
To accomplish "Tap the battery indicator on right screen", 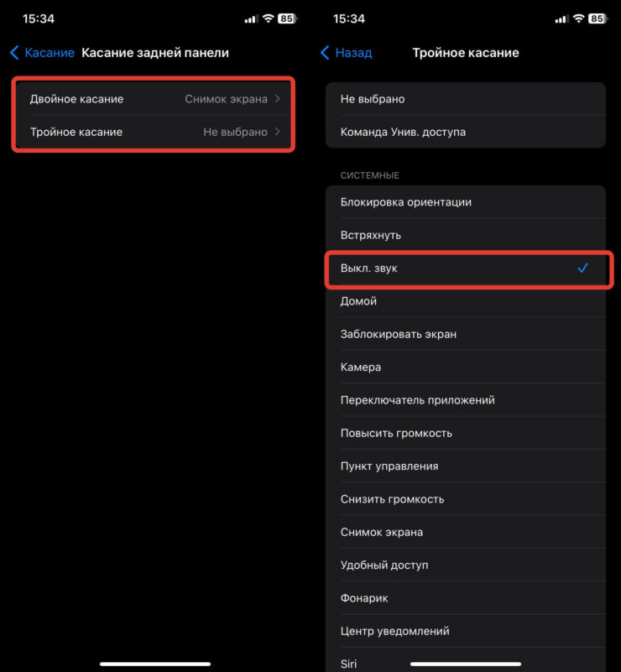I will click(597, 18).
